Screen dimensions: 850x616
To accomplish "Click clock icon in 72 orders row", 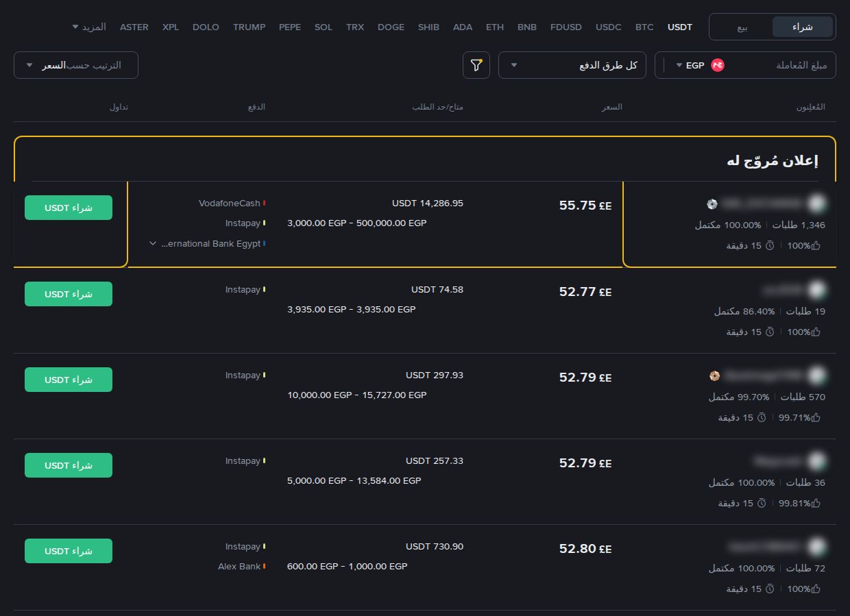I will point(770,589).
